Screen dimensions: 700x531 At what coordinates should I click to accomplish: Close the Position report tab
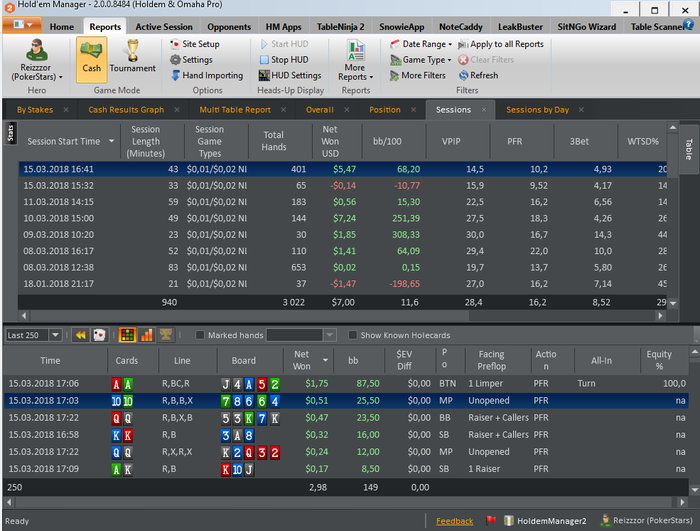click(414, 110)
